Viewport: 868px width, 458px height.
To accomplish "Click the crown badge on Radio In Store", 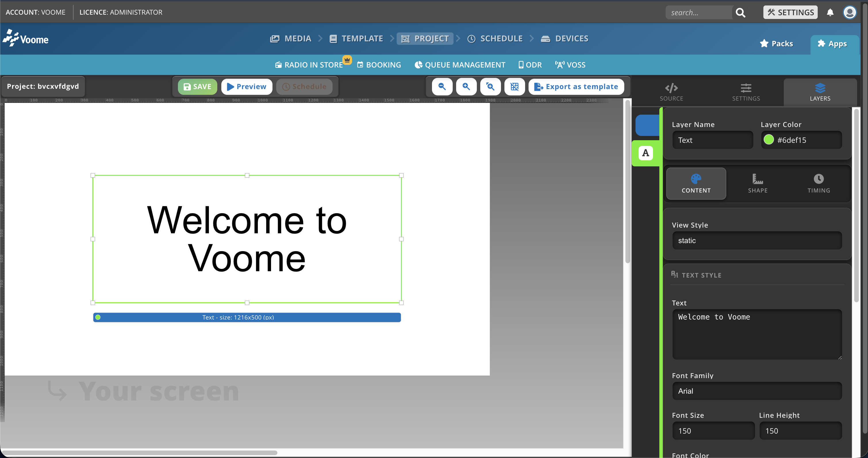I will [347, 60].
